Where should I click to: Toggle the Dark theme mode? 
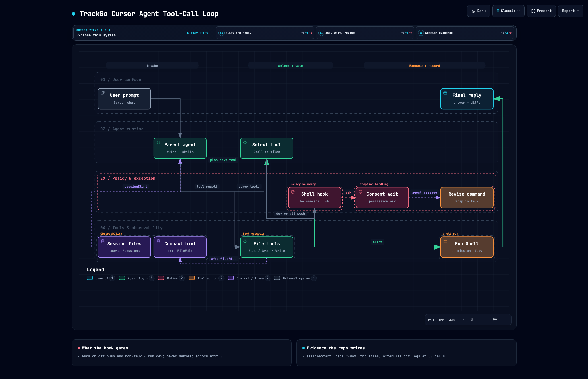pos(479,11)
